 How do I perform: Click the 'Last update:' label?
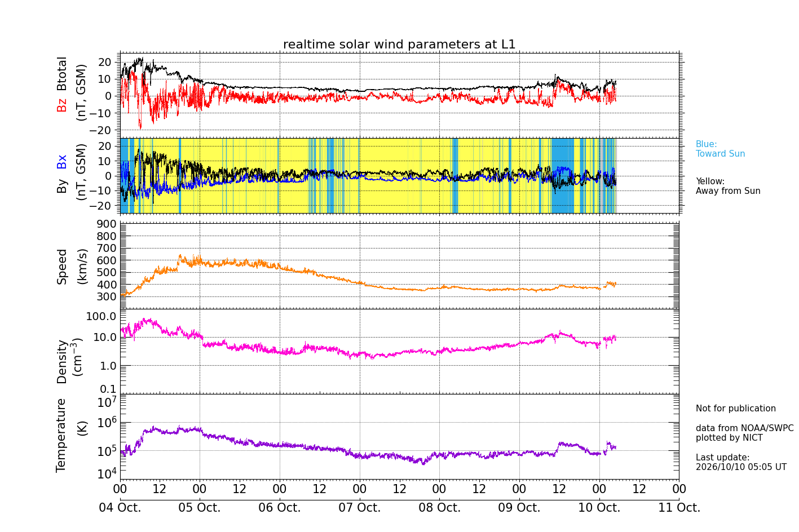(x=723, y=458)
